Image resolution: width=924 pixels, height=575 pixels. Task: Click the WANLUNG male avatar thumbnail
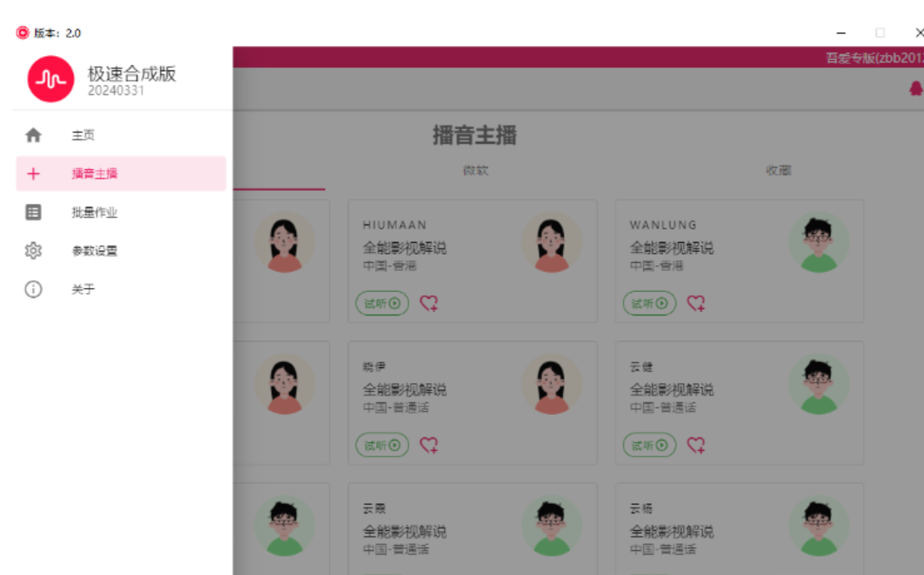[819, 242]
